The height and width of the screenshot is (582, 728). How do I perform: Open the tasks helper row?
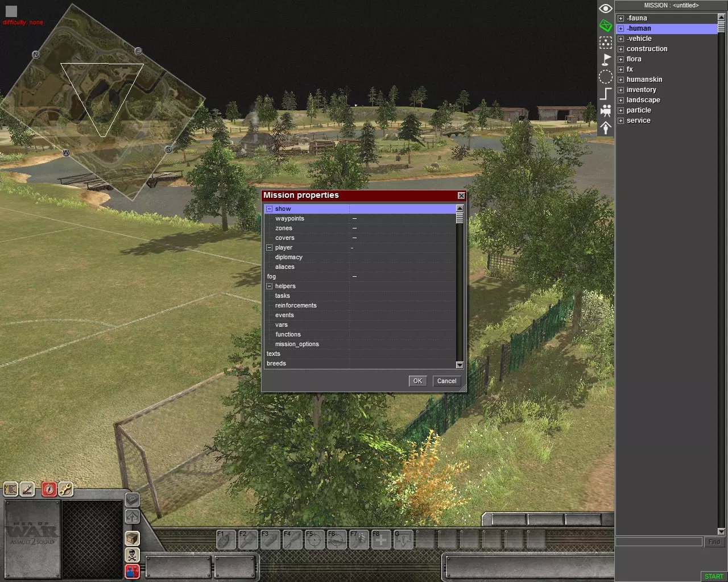361,296
